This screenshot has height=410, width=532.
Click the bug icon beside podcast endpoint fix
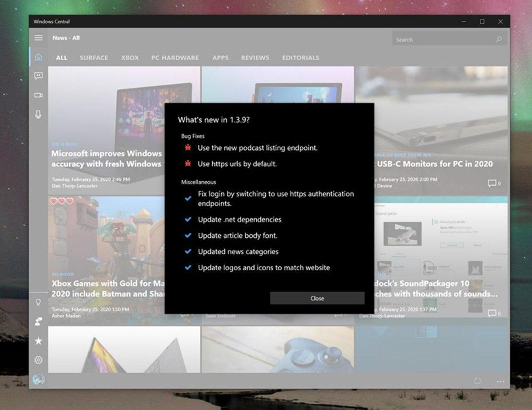pyautogui.click(x=188, y=148)
